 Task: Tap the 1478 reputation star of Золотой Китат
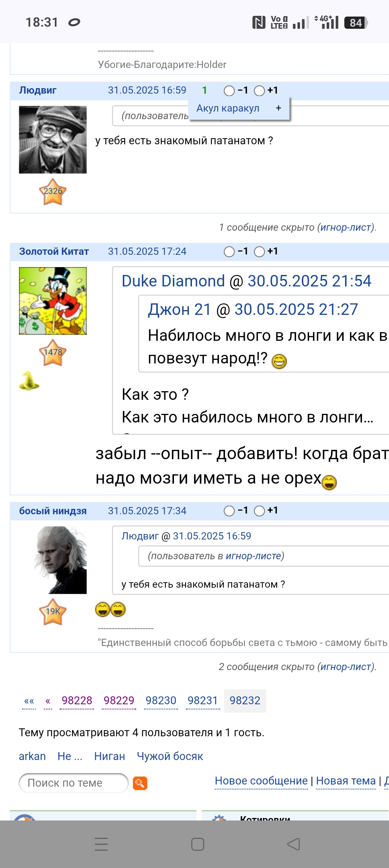(53, 352)
